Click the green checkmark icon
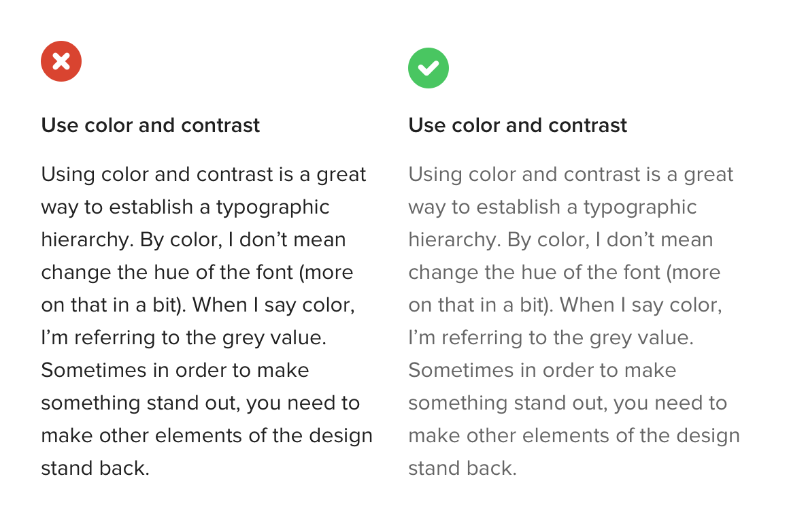Viewport: 789px width, 532px height. (429, 68)
